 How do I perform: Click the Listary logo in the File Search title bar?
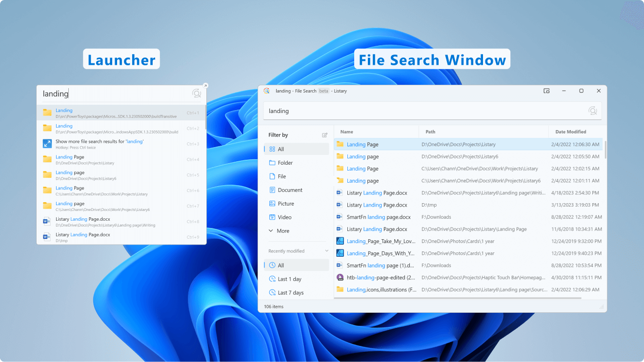266,91
